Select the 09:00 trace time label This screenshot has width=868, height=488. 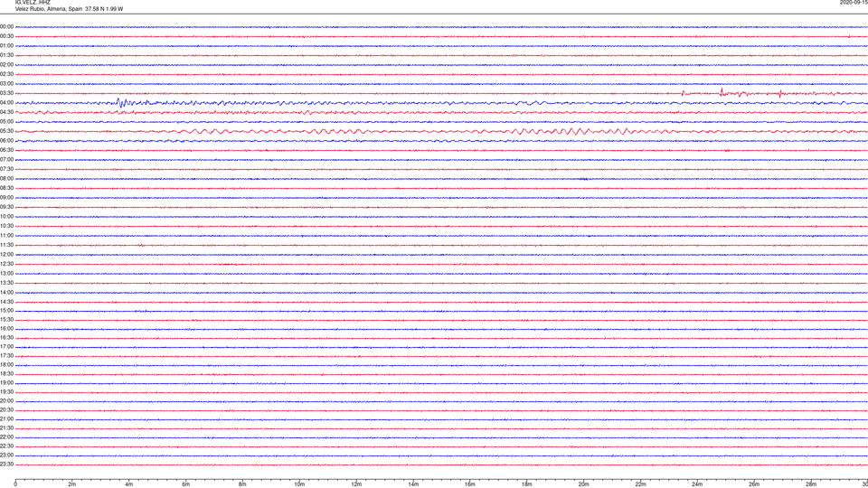click(x=6, y=198)
